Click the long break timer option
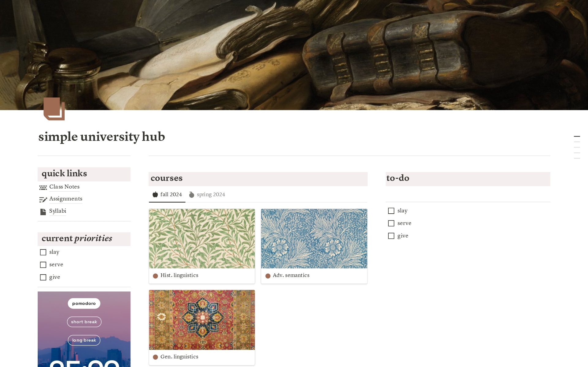 pos(84,340)
